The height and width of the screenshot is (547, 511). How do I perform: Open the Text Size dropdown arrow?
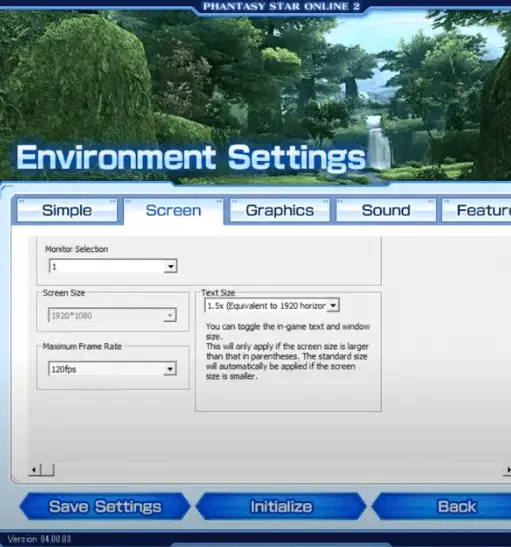tap(333, 306)
